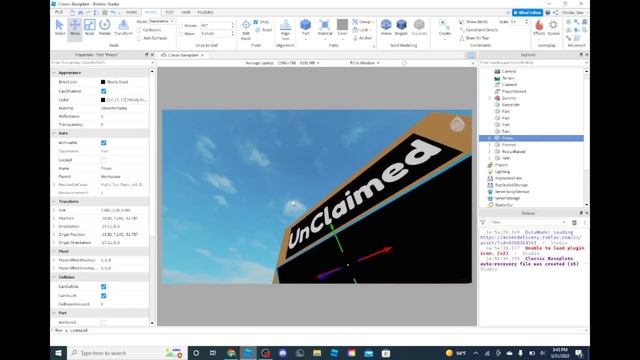Click the Align Tool icon

pos(285,29)
